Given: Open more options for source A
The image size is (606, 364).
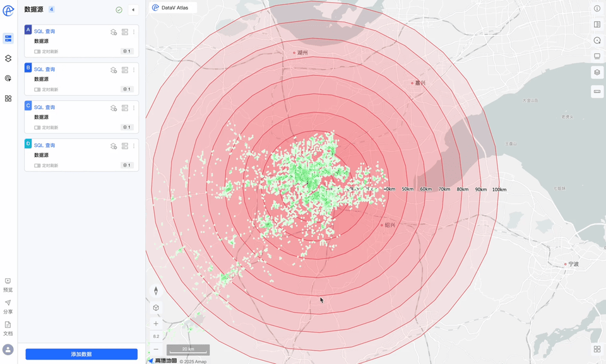Looking at the screenshot, I should (134, 32).
